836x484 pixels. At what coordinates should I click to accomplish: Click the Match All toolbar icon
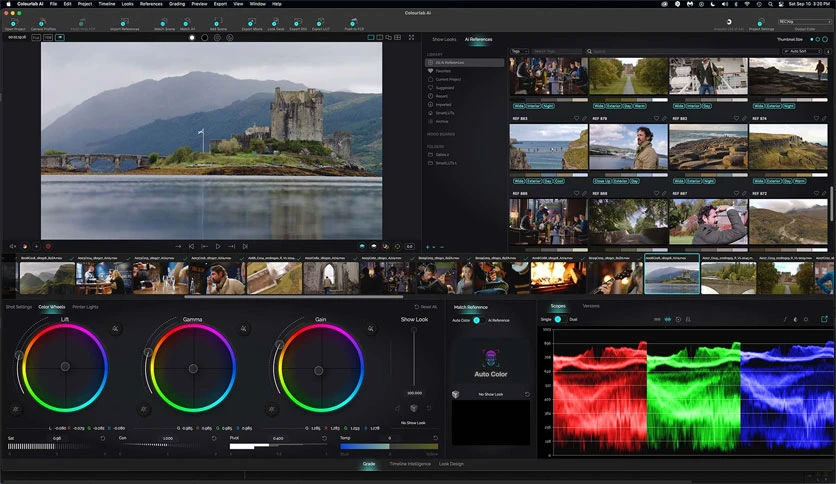(x=187, y=23)
